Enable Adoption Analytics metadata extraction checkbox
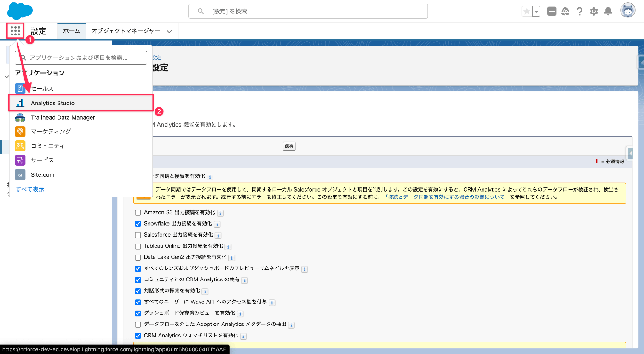Image resolution: width=644 pixels, height=354 pixels. click(x=138, y=325)
